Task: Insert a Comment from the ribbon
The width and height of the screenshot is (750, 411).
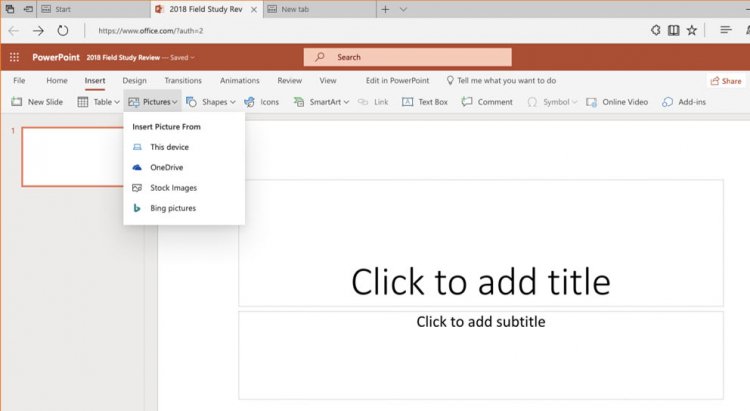Action: click(487, 102)
